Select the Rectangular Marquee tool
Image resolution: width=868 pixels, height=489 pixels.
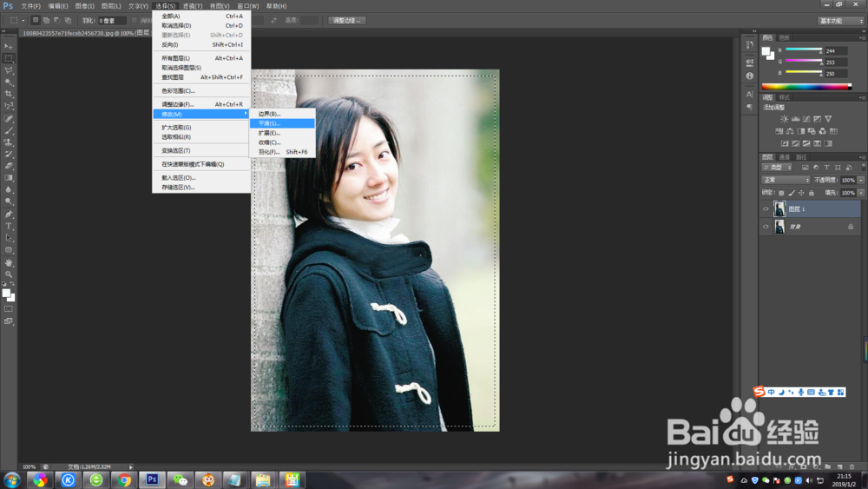click(x=9, y=58)
